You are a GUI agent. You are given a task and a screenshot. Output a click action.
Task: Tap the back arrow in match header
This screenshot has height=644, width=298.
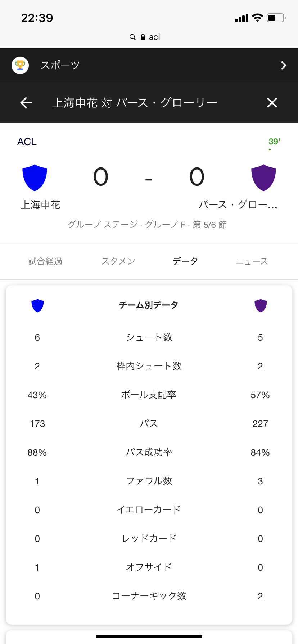(x=26, y=103)
